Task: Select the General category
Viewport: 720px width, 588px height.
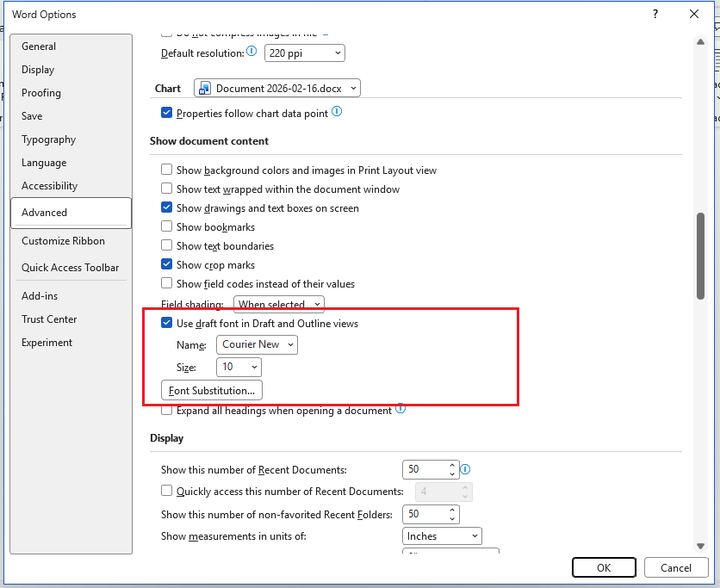Action: point(71,46)
